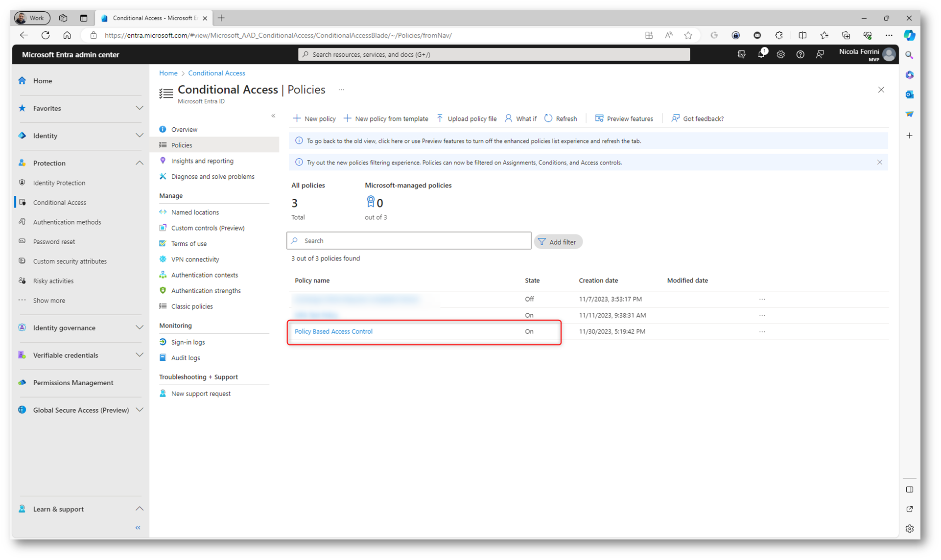Image resolution: width=941 pixels, height=560 pixels.
Task: Open Terms of use
Action: tap(188, 243)
